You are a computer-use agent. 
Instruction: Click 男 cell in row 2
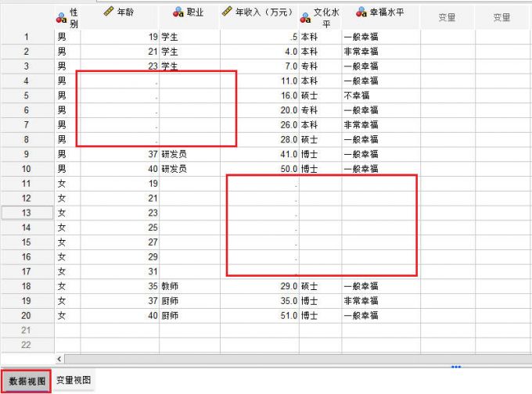(x=67, y=52)
